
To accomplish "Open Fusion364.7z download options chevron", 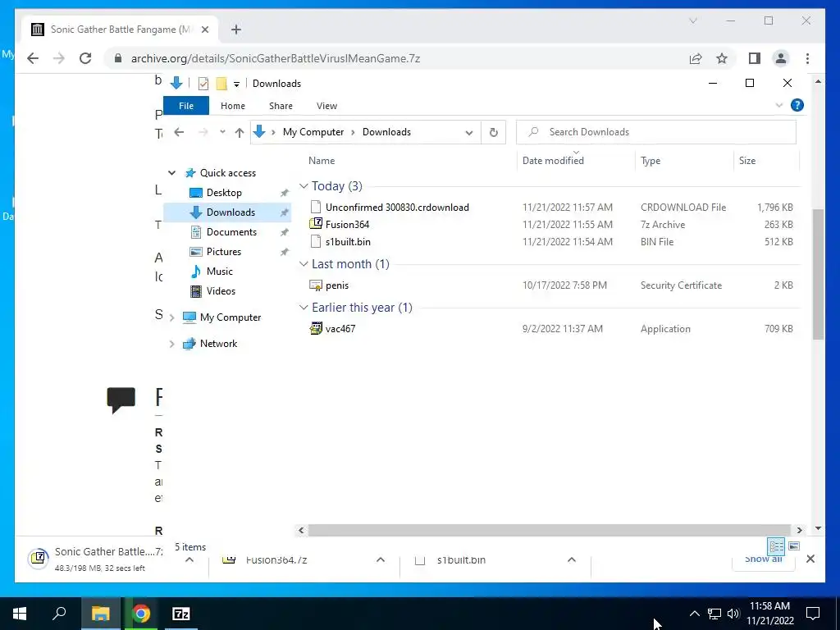I will pos(381,559).
